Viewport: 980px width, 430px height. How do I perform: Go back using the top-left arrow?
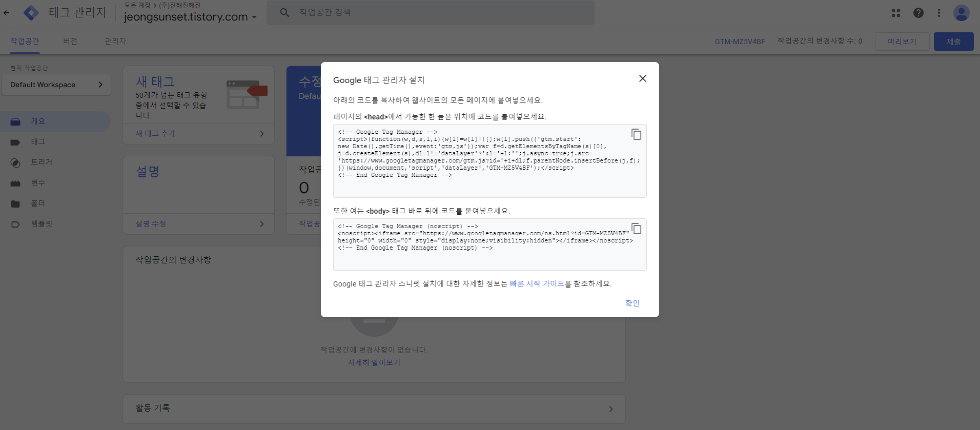6,13
